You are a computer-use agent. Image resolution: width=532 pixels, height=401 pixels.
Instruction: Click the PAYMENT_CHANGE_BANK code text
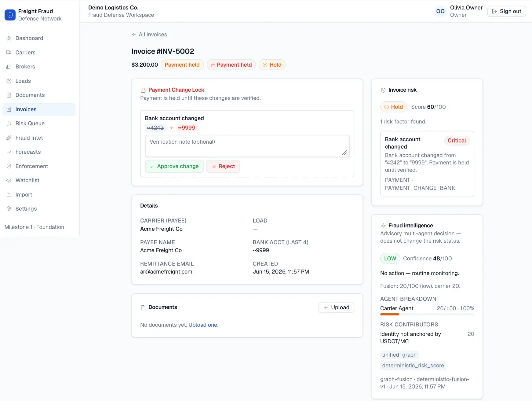click(x=420, y=188)
